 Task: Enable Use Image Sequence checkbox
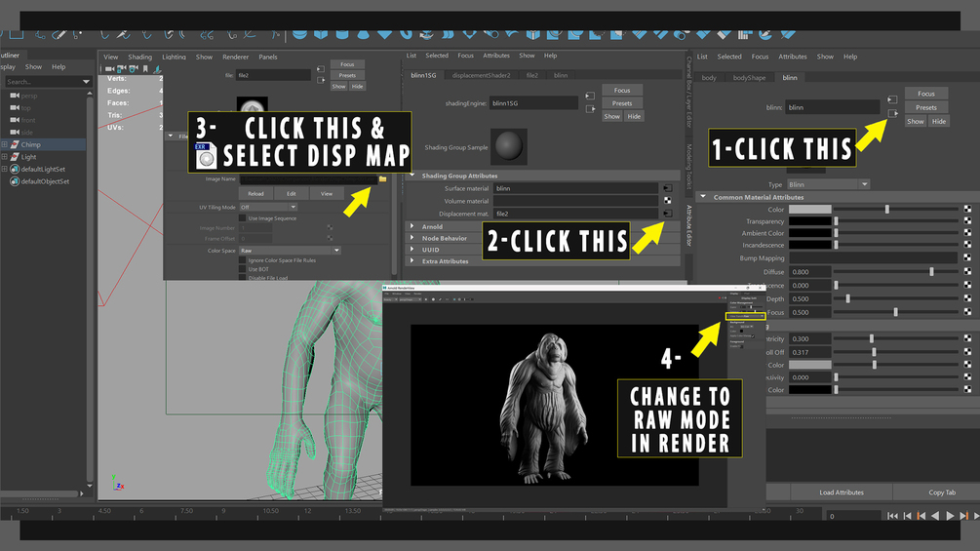tap(243, 218)
